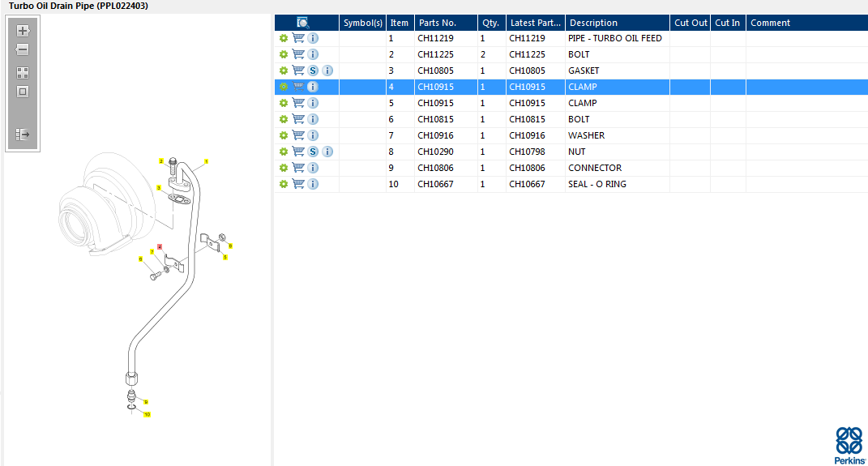
Task: Click gear icon for CONNECTOR row
Action: 284,168
